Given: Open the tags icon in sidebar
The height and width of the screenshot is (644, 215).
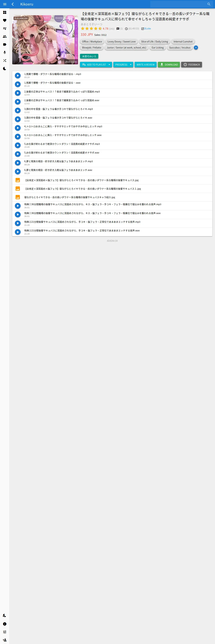Looking at the screenshot, I should tap(5, 44).
